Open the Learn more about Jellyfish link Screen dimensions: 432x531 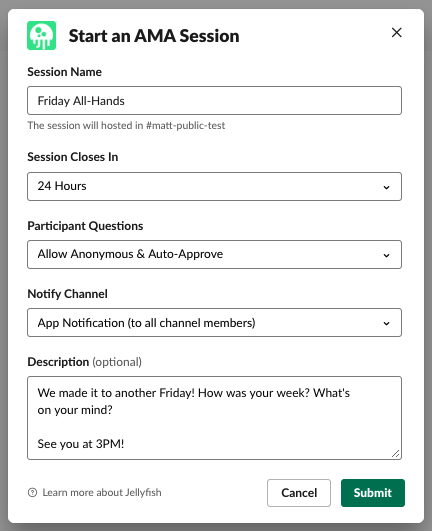(102, 492)
